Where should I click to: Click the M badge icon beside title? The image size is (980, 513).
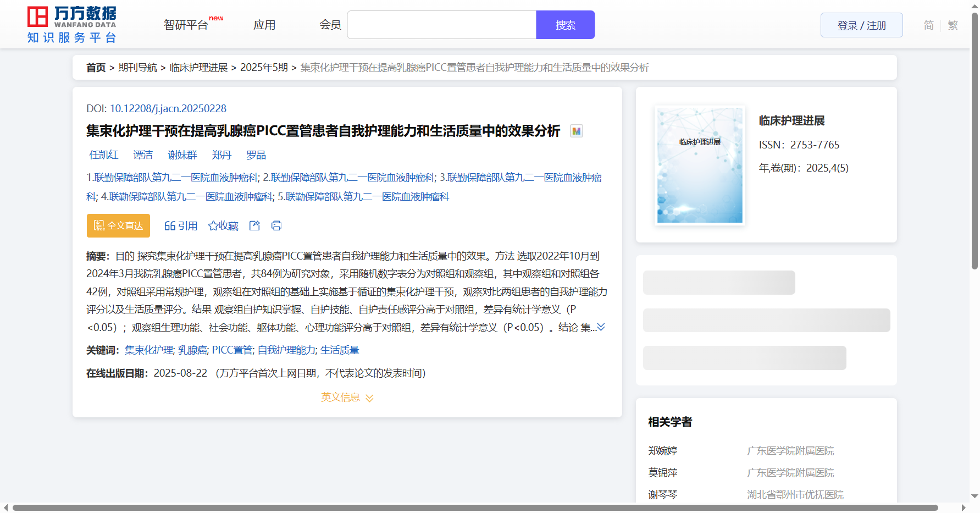pos(576,131)
